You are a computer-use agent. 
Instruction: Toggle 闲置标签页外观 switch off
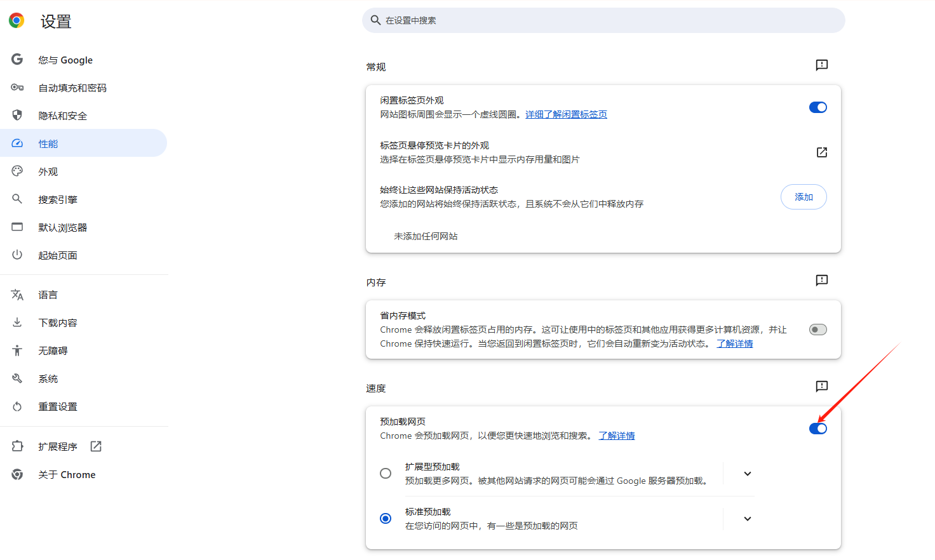point(817,107)
